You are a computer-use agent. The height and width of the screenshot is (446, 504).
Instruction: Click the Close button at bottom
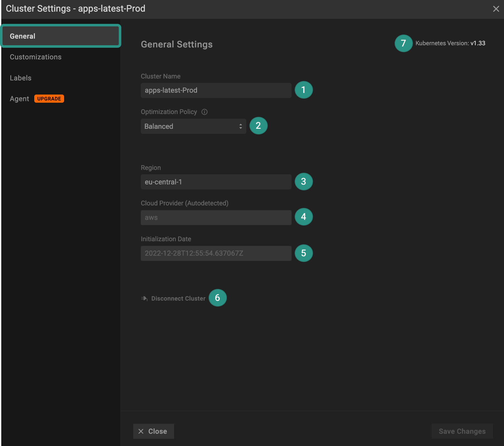pos(153,431)
